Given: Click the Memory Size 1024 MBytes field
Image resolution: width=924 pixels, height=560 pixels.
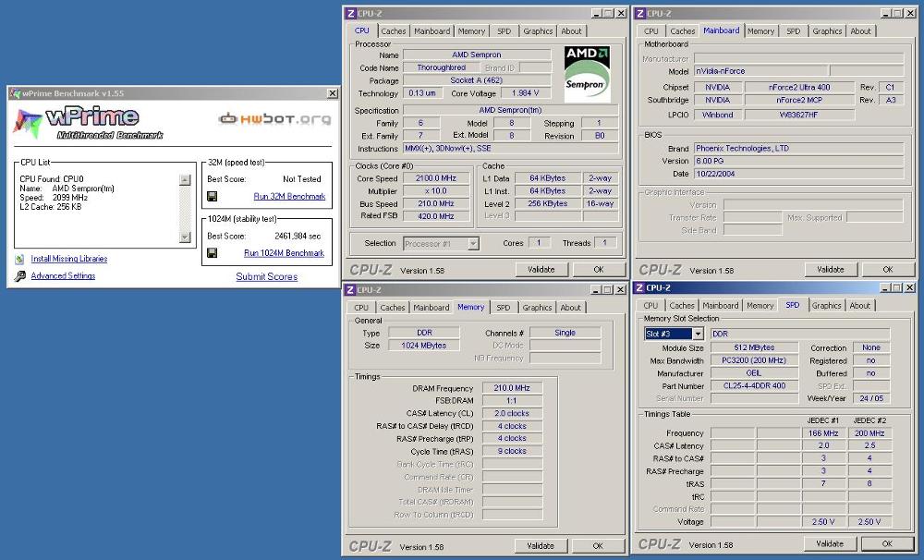Looking at the screenshot, I should tap(424, 346).
